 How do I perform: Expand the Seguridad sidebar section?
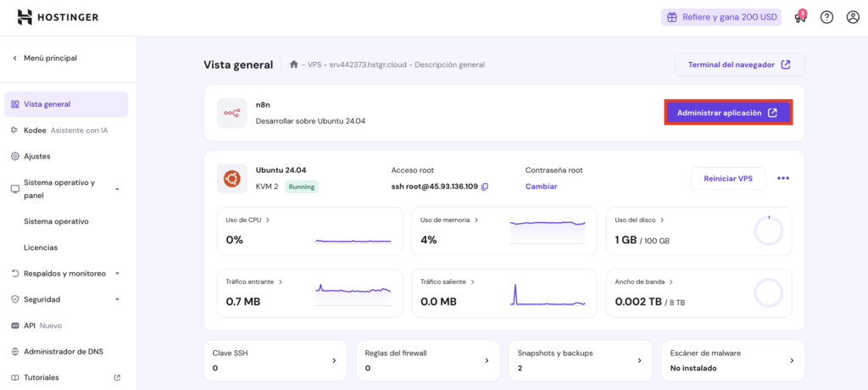coord(117,299)
